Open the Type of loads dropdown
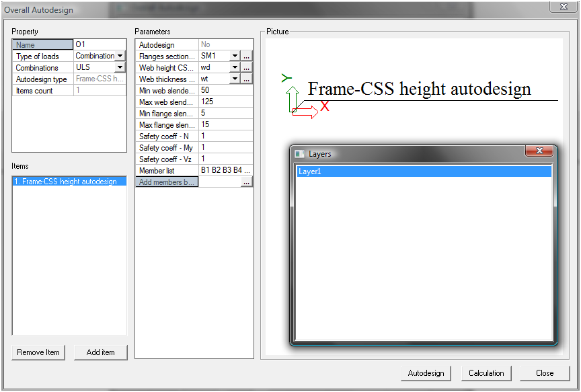 click(120, 56)
